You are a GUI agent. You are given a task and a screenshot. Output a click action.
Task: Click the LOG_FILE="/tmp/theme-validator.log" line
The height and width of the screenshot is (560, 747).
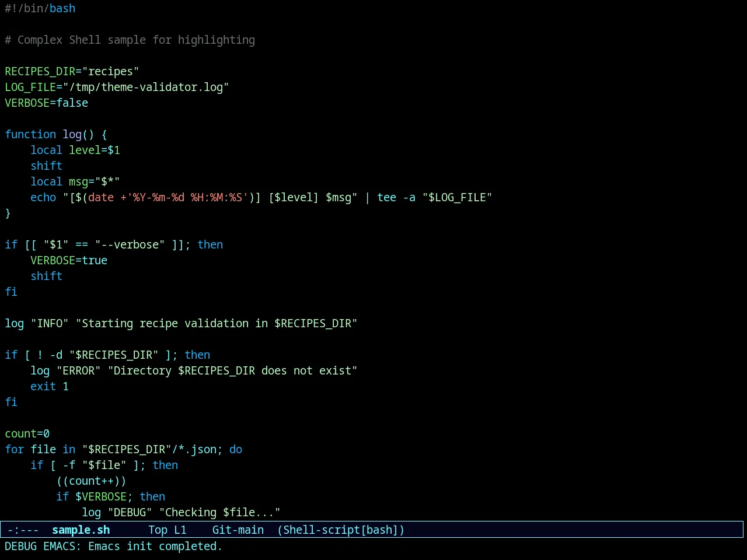click(x=117, y=87)
